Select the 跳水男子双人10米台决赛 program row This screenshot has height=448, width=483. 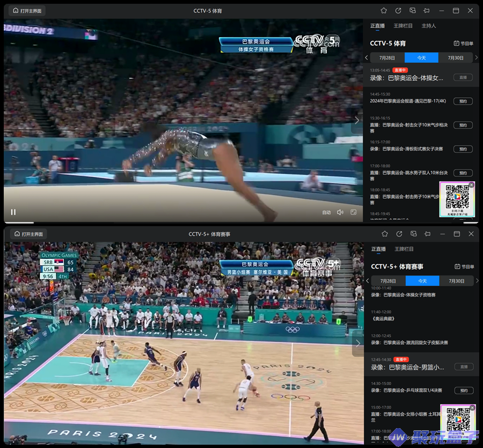tap(421, 170)
